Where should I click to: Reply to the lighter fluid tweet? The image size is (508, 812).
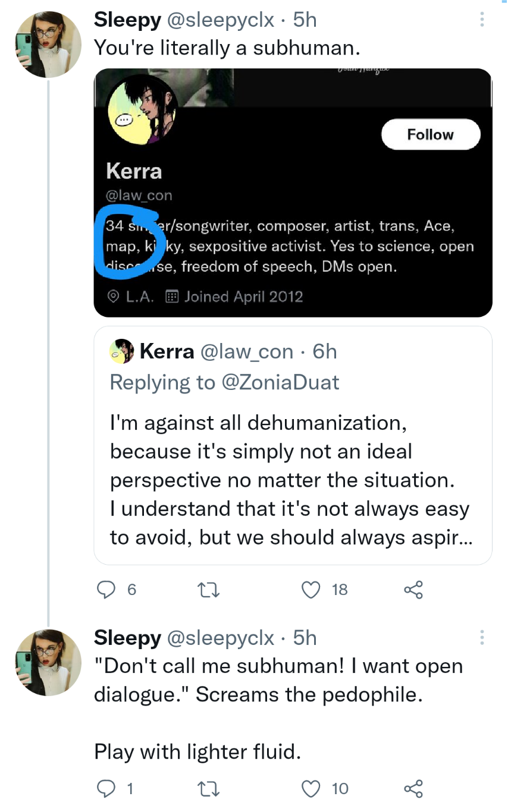point(106,788)
